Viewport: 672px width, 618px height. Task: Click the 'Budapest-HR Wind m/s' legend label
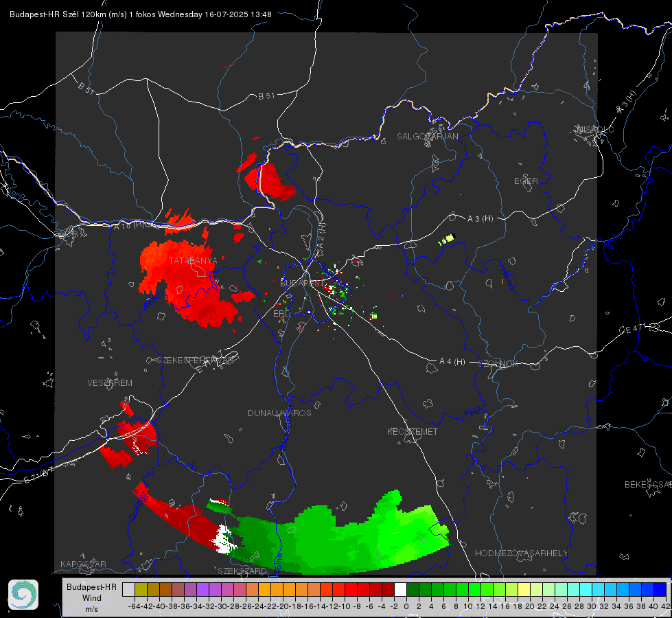click(91, 597)
